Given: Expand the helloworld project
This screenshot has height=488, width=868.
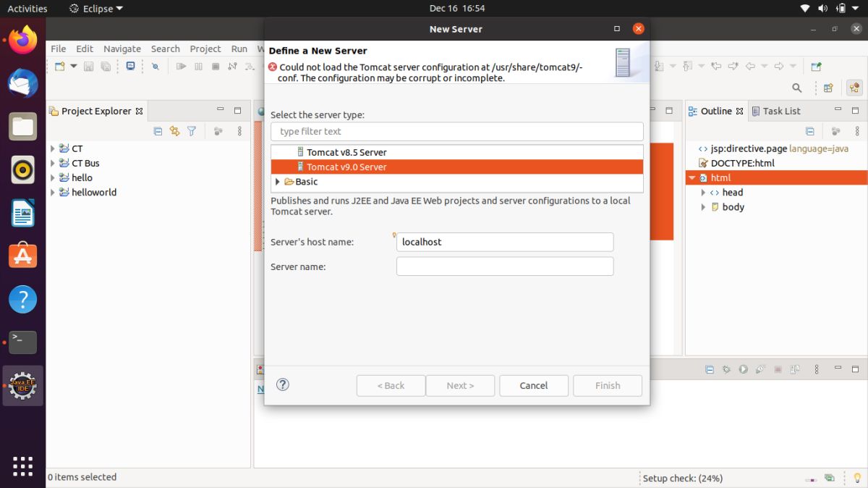Looking at the screenshot, I should coord(52,193).
